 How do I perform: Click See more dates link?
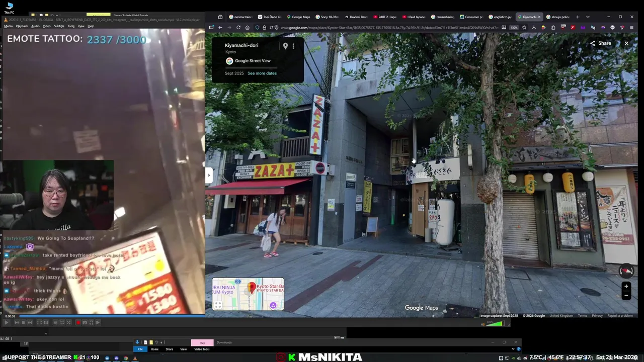(x=262, y=73)
